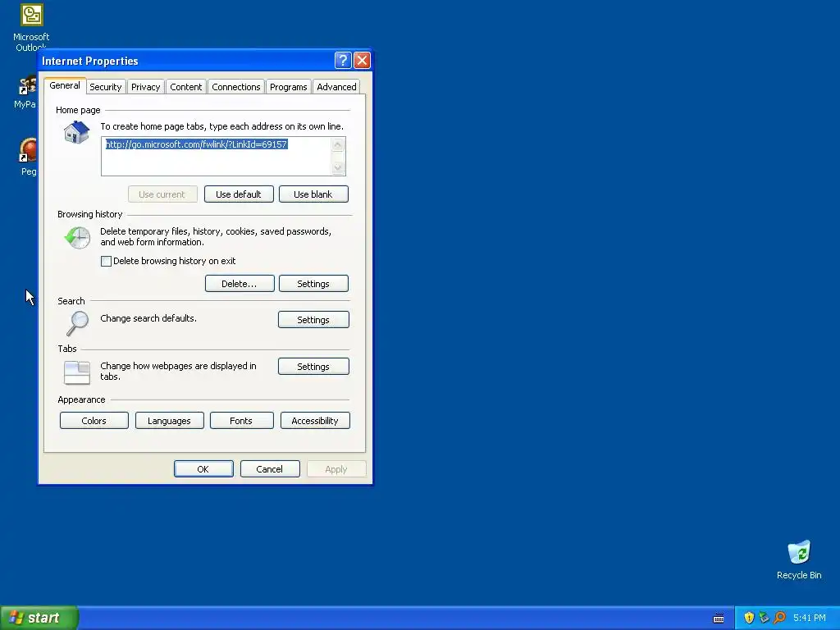Viewport: 840px width, 630px height.
Task: Click the home page box scroll up arrow
Action: [x=337, y=144]
